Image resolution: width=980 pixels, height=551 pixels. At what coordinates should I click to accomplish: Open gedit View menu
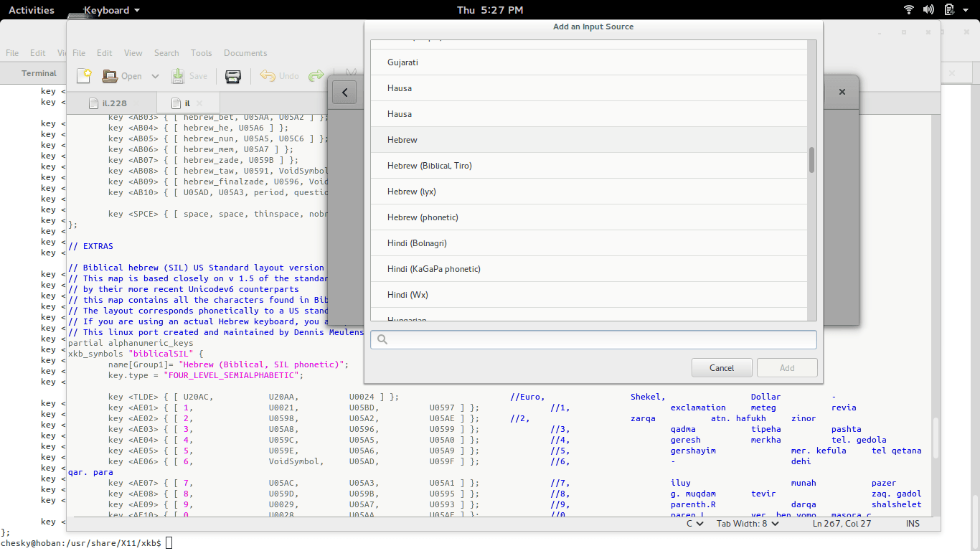(133, 53)
